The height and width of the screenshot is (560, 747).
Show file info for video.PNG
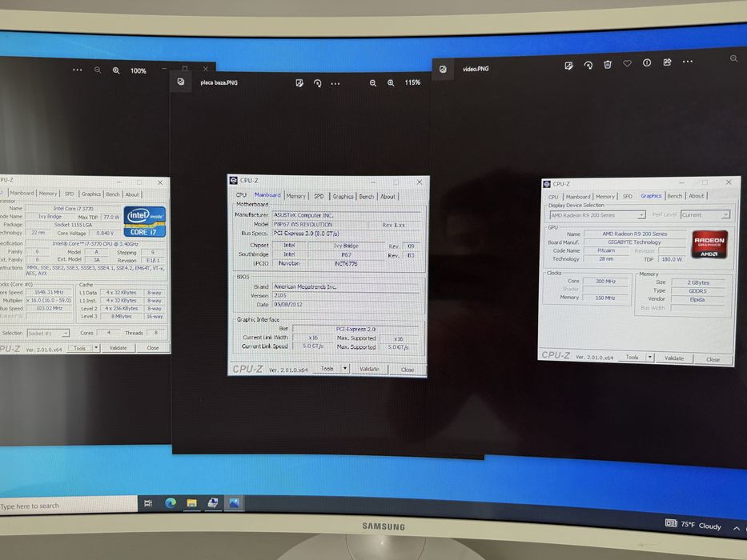646,63
